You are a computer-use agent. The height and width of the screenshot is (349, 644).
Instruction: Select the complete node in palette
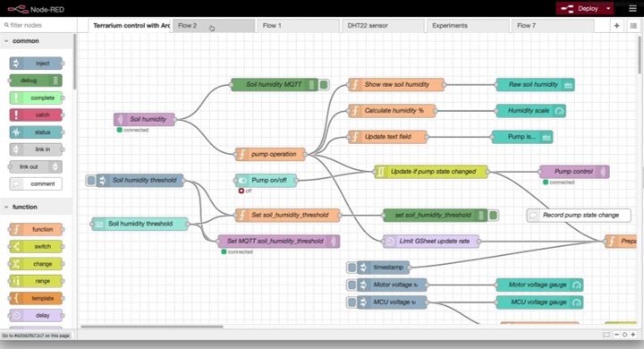click(36, 98)
